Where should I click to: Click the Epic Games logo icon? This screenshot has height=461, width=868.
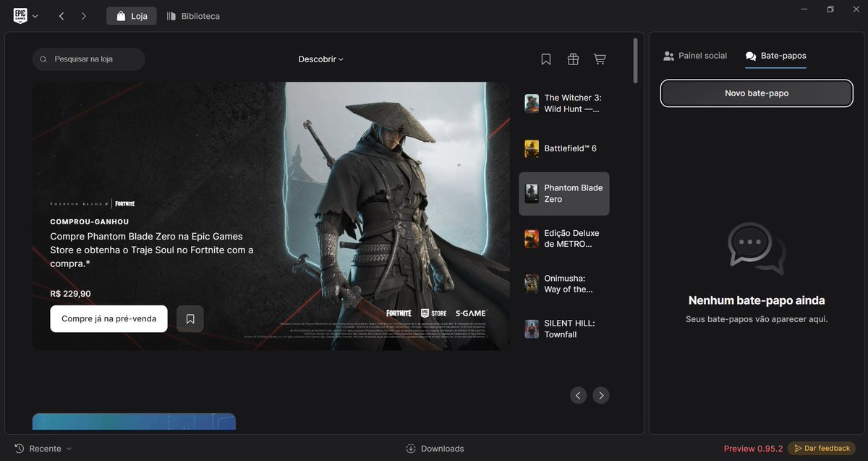[20, 16]
